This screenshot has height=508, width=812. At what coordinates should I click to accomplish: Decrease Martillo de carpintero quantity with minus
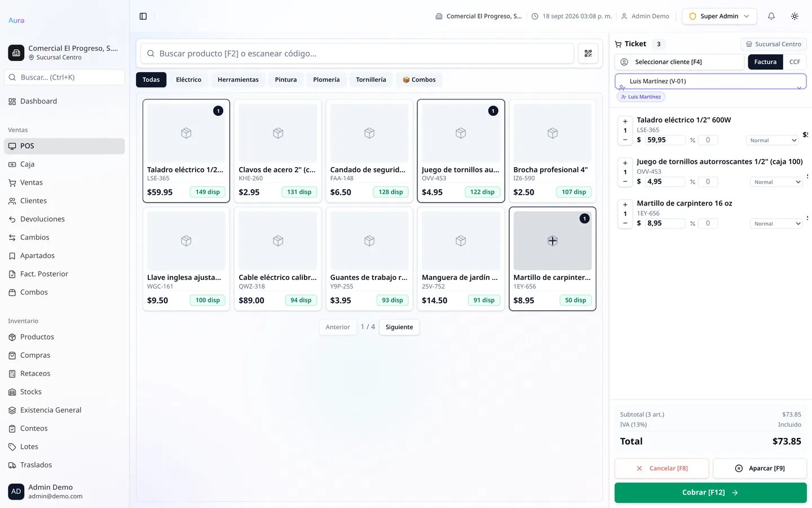(x=625, y=223)
